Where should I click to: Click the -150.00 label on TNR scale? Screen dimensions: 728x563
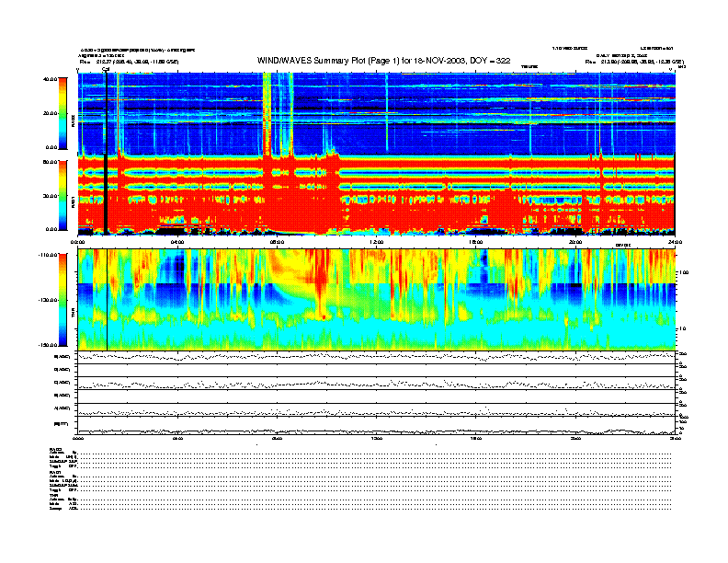pos(48,345)
